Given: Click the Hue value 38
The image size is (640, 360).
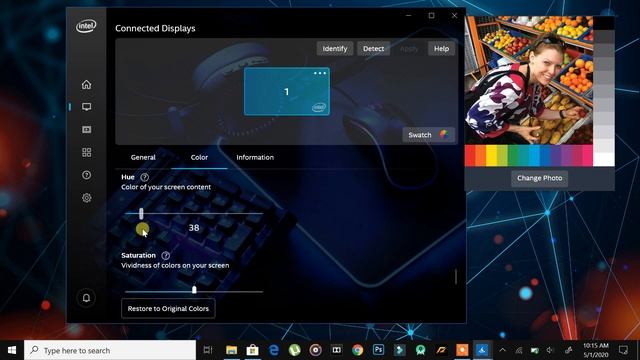Looking at the screenshot, I should (194, 228).
